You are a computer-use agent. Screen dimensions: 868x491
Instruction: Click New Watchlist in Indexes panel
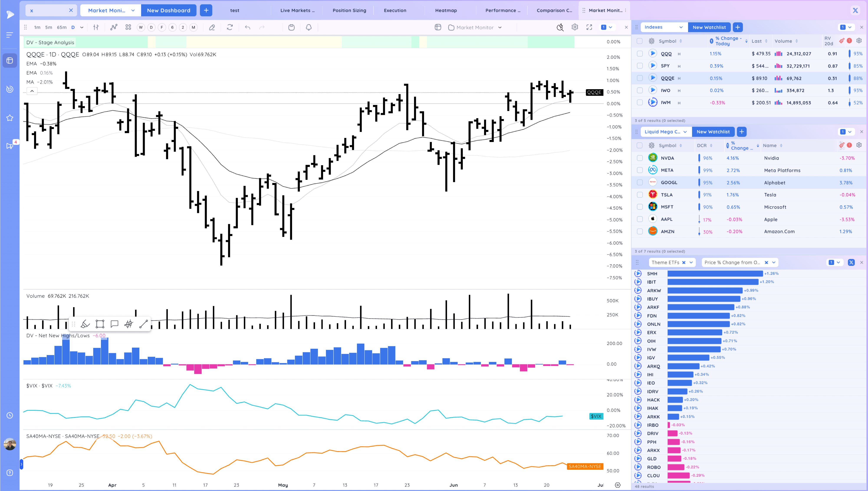click(x=709, y=27)
